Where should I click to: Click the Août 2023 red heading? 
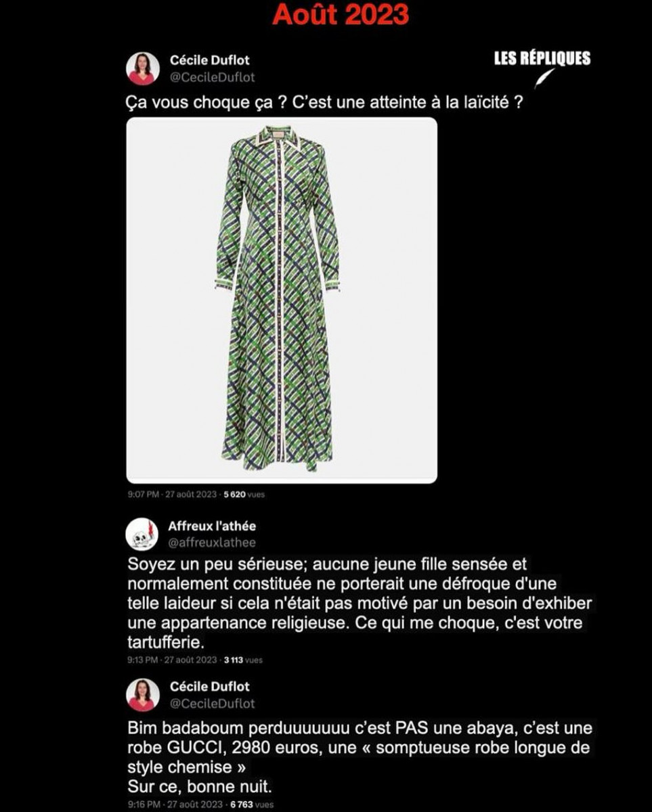click(341, 14)
